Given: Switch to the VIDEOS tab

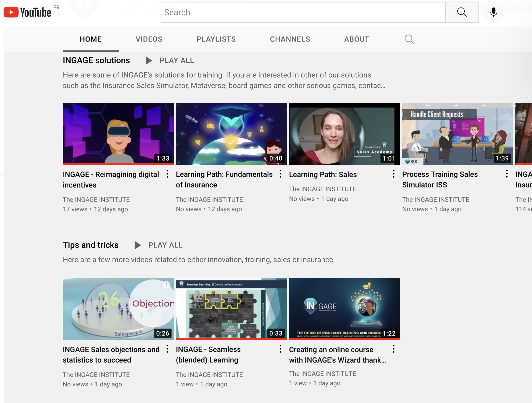Looking at the screenshot, I should 149,39.
